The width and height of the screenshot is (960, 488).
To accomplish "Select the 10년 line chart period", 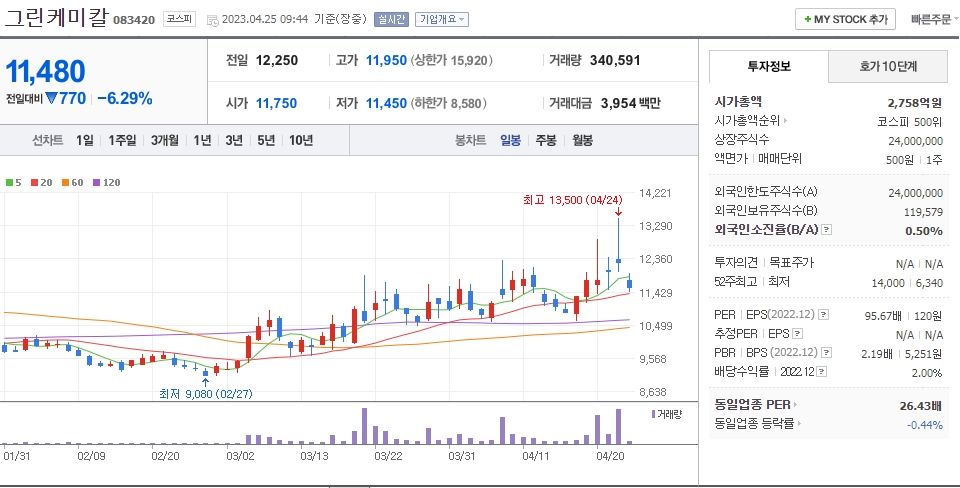I will coord(301,141).
